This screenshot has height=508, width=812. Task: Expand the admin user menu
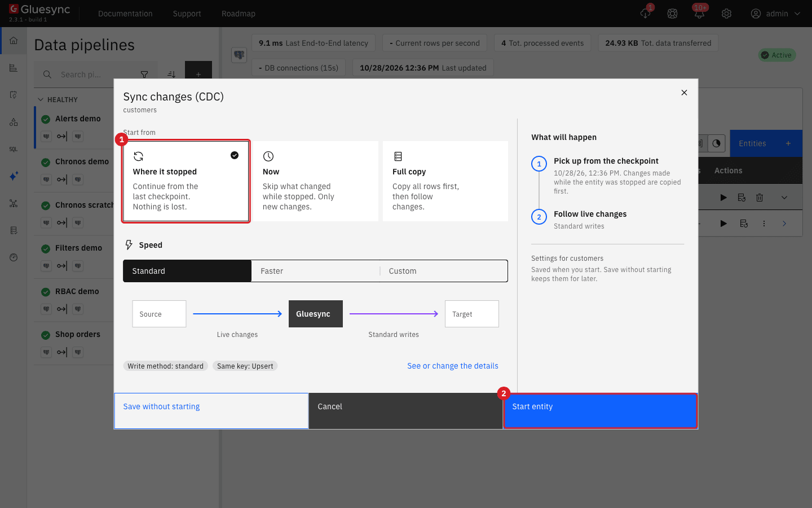pyautogui.click(x=775, y=14)
